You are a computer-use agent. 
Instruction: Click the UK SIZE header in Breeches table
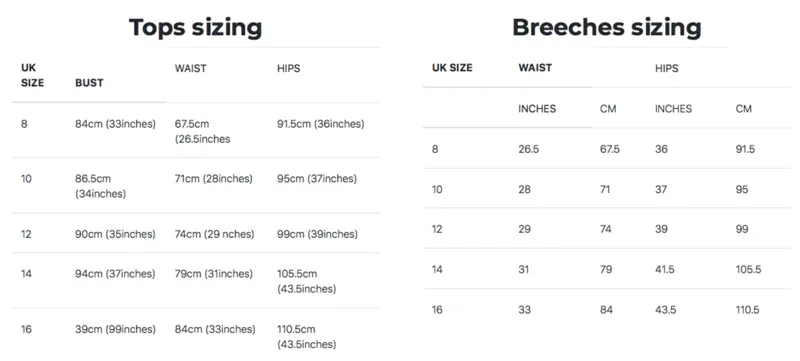click(x=452, y=68)
